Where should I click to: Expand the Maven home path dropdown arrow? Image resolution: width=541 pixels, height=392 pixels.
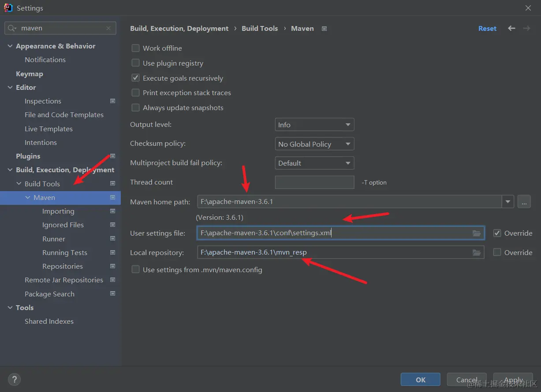click(508, 202)
